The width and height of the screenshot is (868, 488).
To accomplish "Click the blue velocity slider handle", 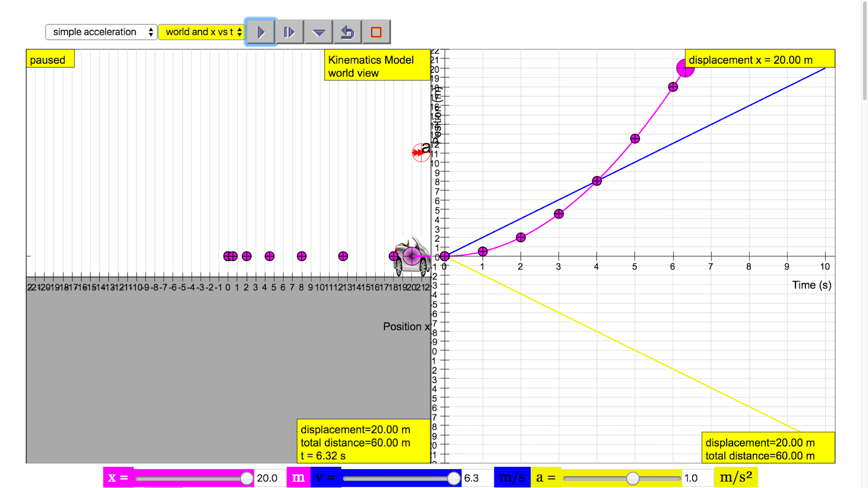I will click(454, 478).
